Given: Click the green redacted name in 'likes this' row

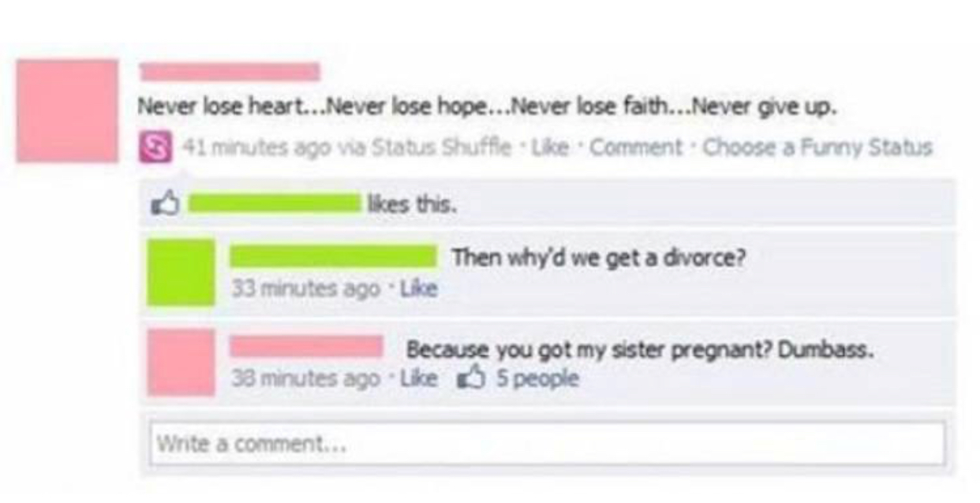Looking at the screenshot, I should point(275,205).
